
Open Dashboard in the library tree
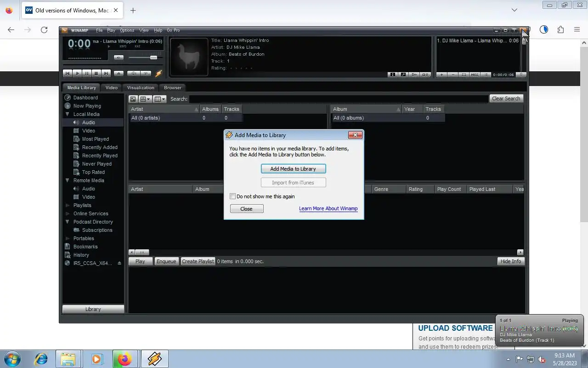85,98
